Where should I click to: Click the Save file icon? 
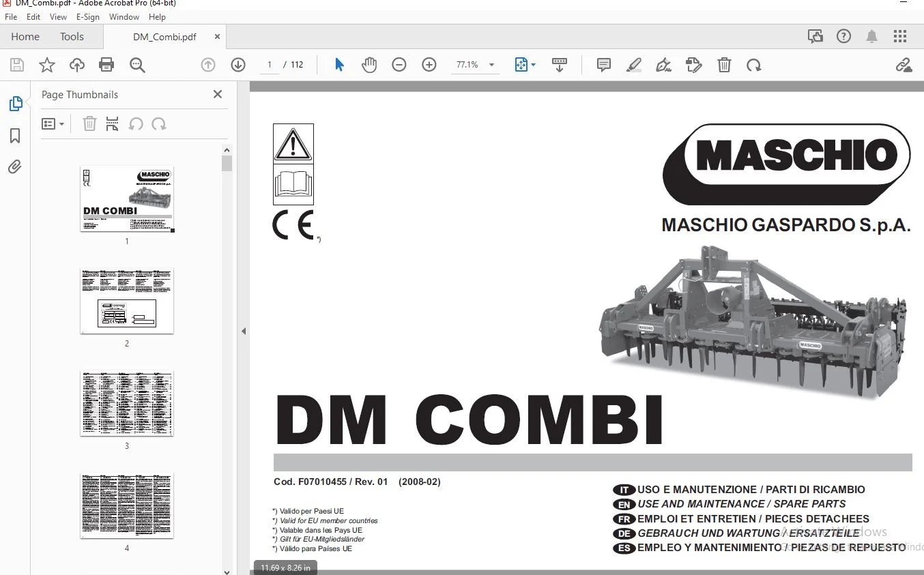pyautogui.click(x=17, y=65)
